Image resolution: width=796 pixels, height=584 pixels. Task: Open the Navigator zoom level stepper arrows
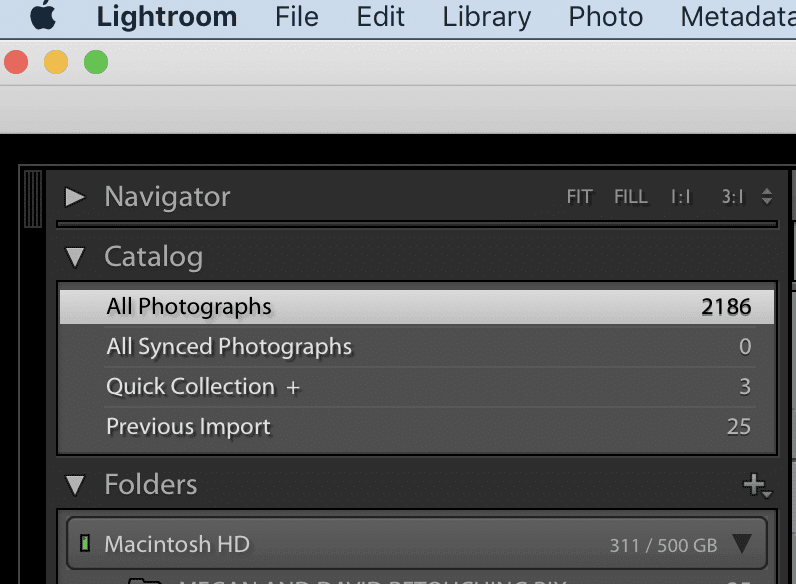coord(767,197)
